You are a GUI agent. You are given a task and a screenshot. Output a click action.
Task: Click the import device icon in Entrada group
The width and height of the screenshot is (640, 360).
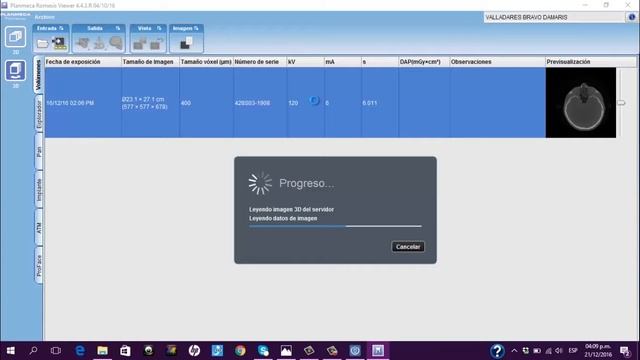pos(59,43)
